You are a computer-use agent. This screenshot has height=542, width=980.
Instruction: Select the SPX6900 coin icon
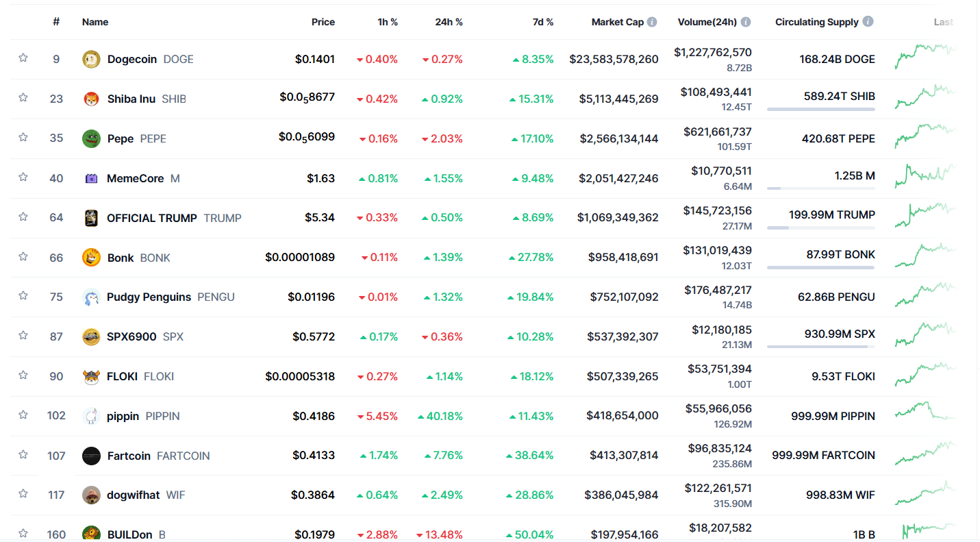point(91,336)
